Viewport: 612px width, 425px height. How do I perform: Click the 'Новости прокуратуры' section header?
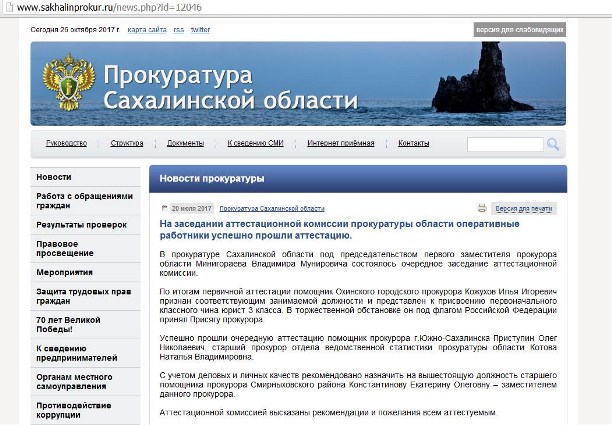(x=212, y=179)
